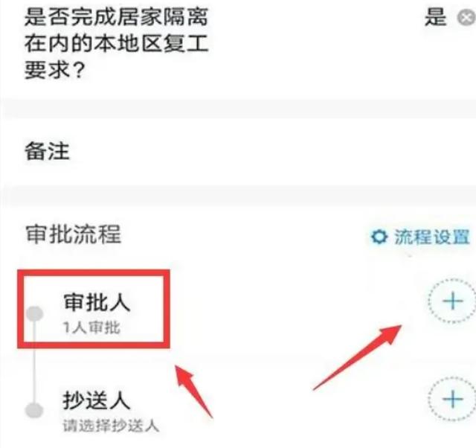Clear the "是" answer with the x icon
Viewport: 476px width, 448px height.
(x=466, y=18)
